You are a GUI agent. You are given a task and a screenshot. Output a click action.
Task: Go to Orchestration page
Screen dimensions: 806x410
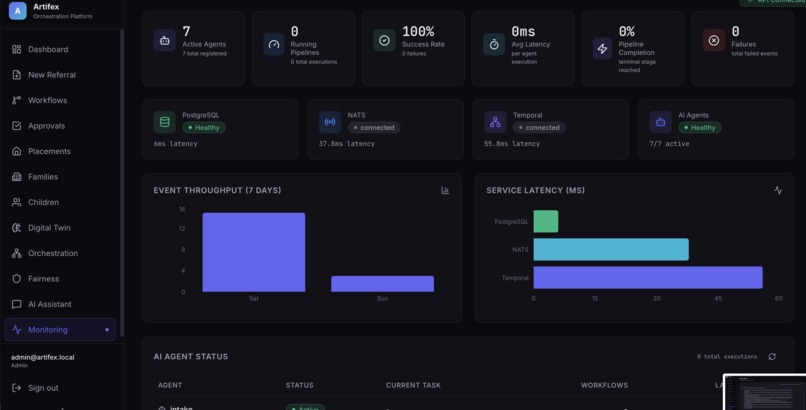60,253
